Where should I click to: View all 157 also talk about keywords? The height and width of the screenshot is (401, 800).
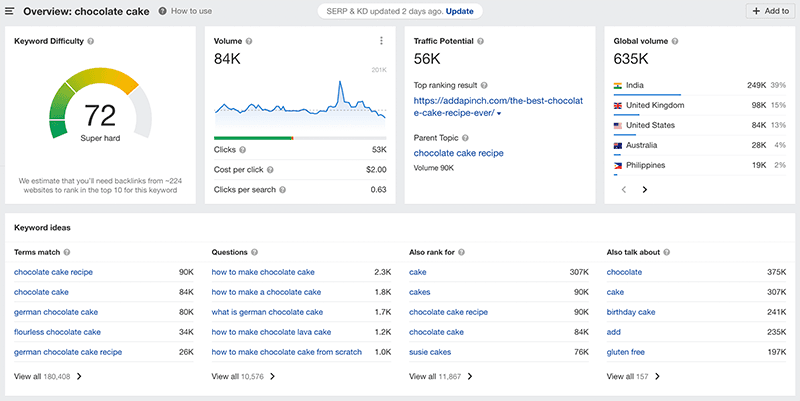coord(633,377)
